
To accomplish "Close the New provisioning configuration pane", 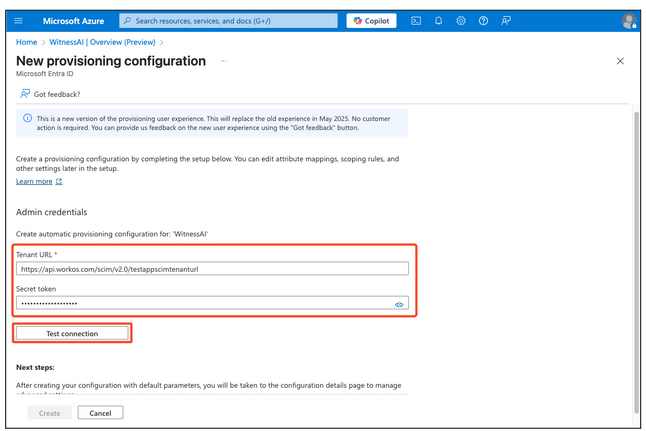I will [x=620, y=61].
